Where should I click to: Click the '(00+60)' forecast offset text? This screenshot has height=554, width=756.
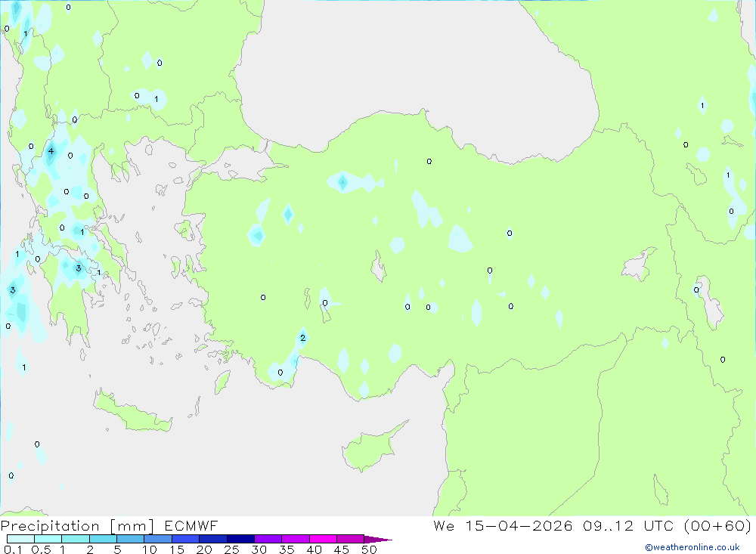click(717, 525)
